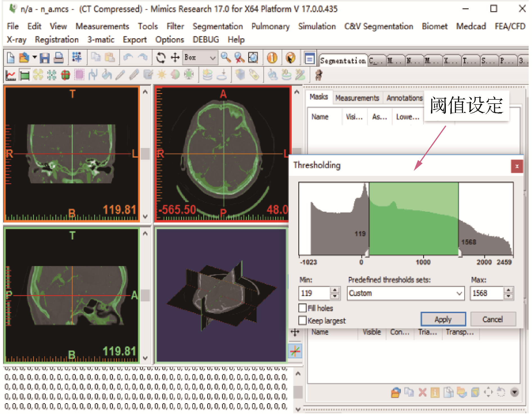This screenshot has height=414, width=532.
Task: Open the Segmentation menu
Action: (217, 26)
